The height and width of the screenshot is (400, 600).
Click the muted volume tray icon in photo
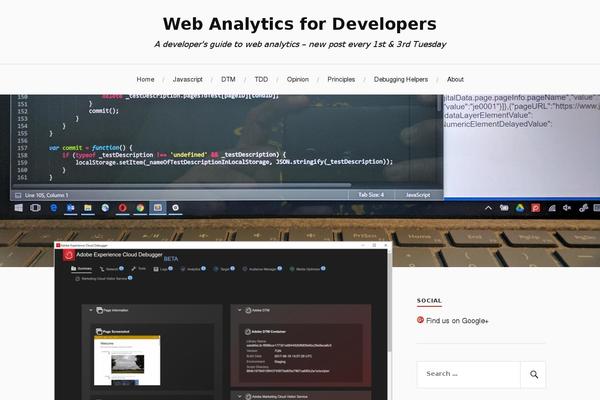567,207
